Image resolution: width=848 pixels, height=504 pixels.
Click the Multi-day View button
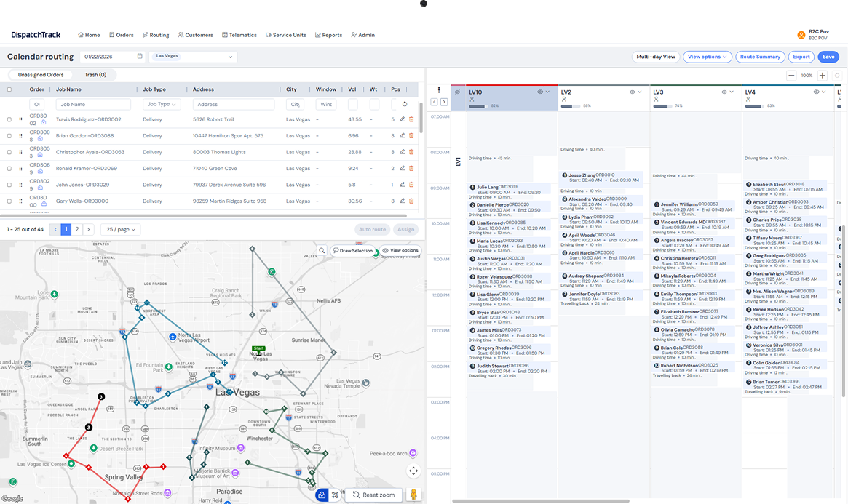click(x=655, y=57)
